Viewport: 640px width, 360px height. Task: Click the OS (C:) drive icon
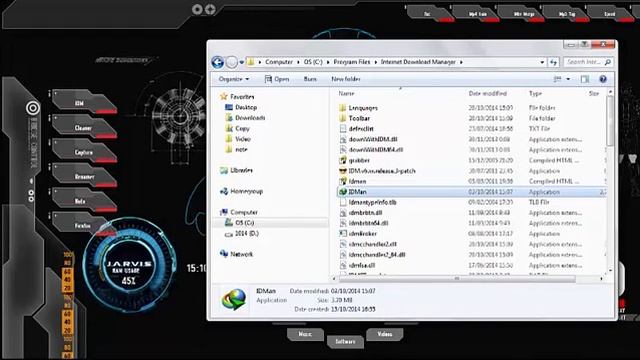coord(229,222)
